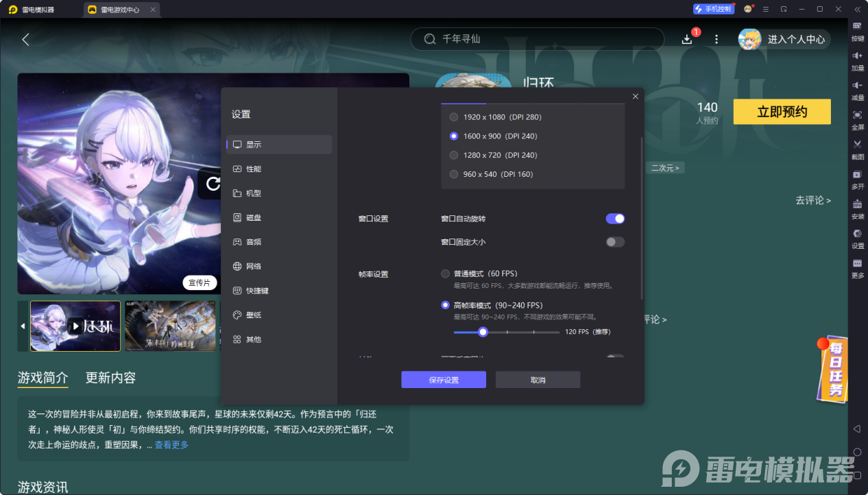The width and height of the screenshot is (868, 495).
Task: Click the 千年寻仙 search input field
Action: [537, 39]
